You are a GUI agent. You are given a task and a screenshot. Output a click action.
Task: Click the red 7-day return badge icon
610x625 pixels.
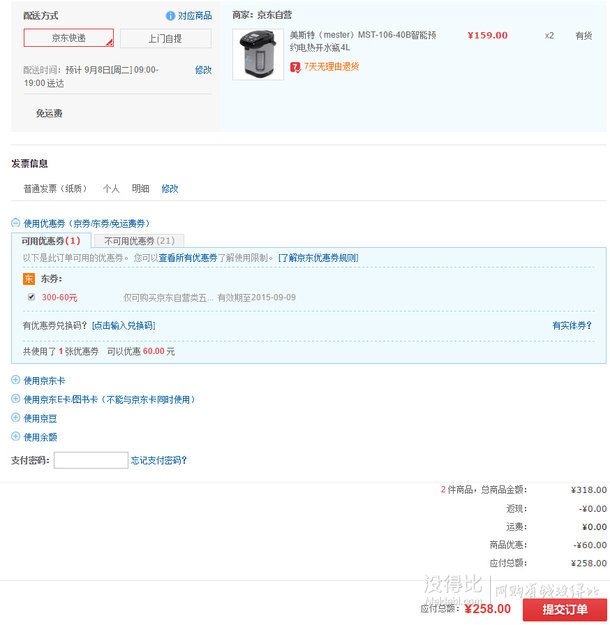(x=295, y=67)
